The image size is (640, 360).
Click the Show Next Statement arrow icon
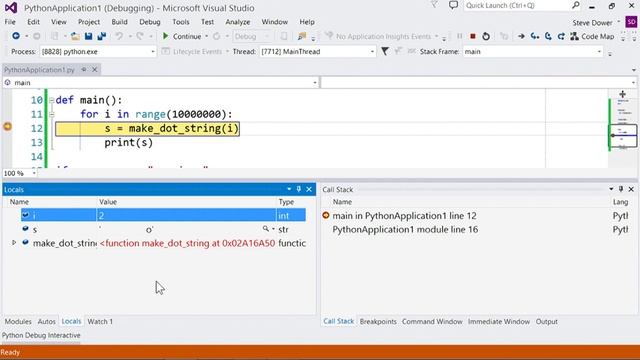[x=521, y=36]
